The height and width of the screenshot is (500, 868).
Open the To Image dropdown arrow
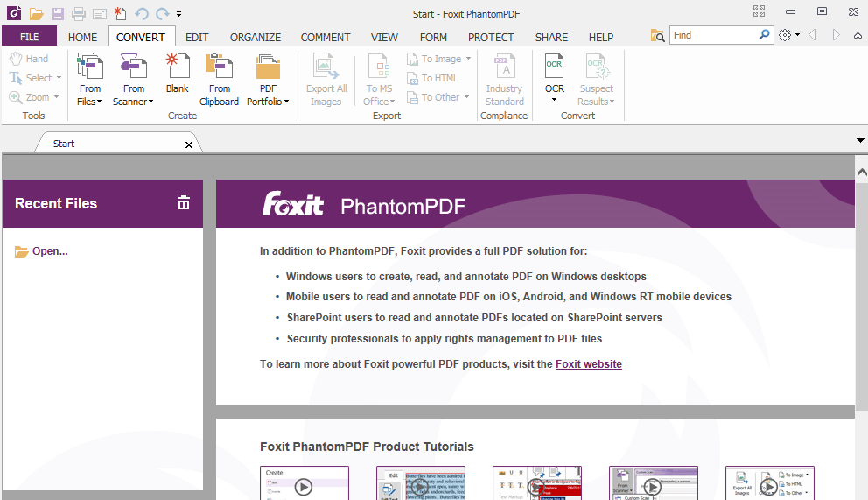coord(468,58)
